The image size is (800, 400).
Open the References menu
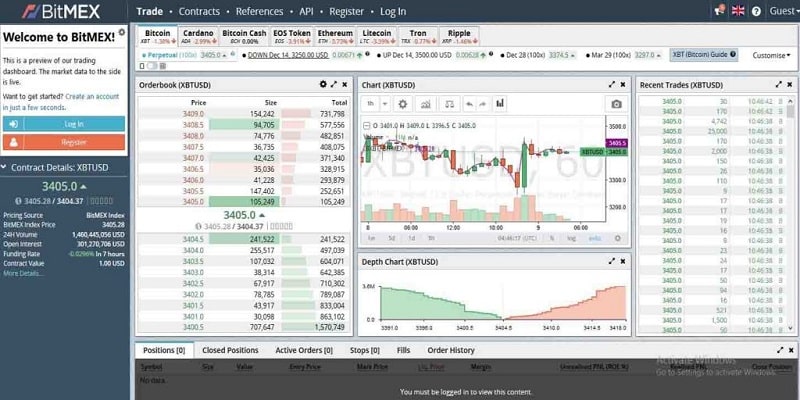click(x=259, y=11)
